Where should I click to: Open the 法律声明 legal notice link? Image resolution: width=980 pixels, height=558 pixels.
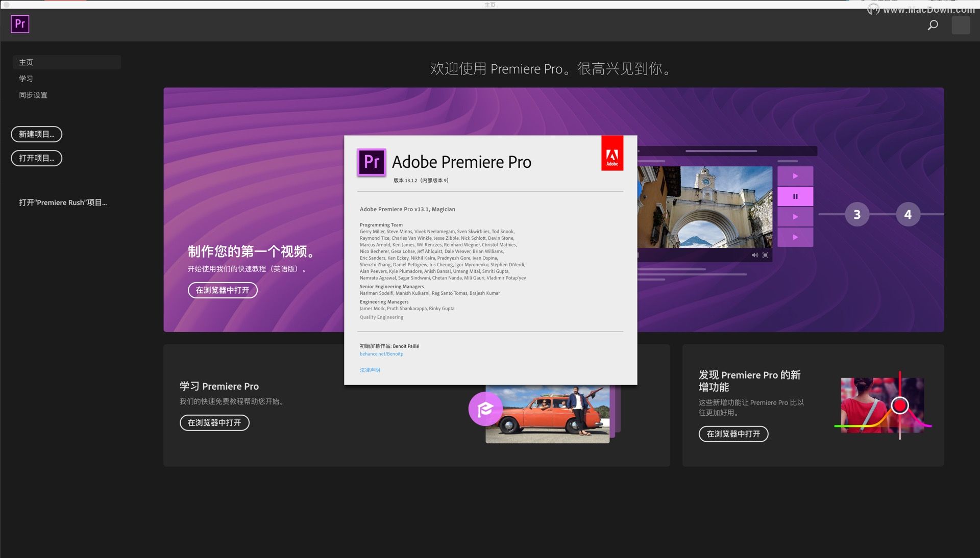pos(370,370)
